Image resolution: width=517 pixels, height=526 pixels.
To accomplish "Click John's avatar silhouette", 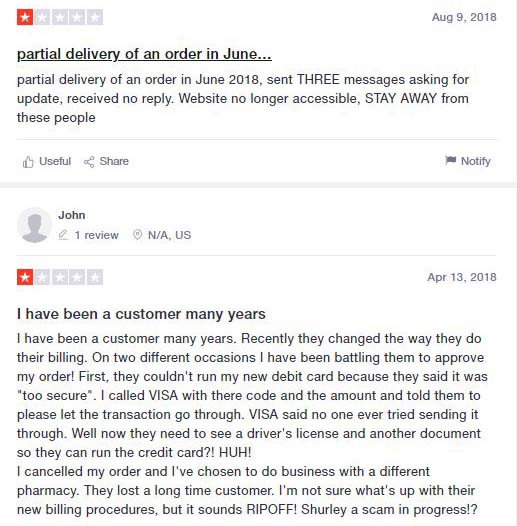I will click(x=34, y=225).
